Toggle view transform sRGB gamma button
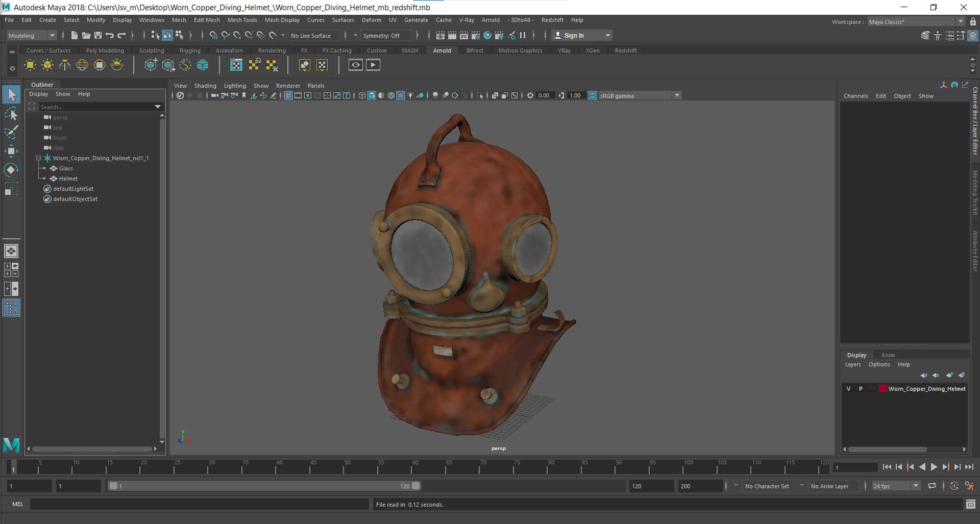The width and height of the screenshot is (980, 524). 593,95
